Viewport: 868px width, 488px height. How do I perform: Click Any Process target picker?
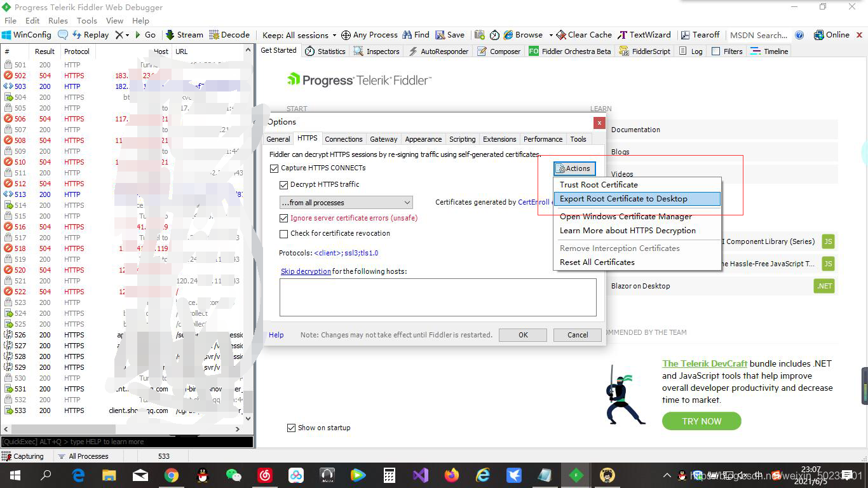point(369,35)
